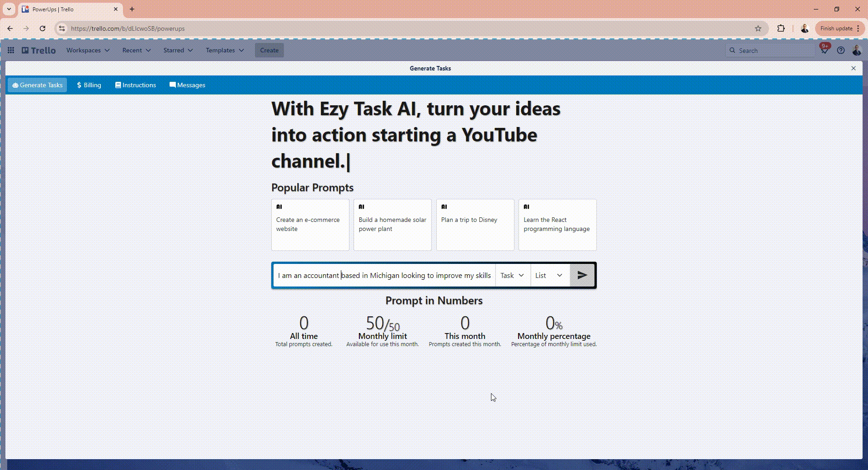The width and height of the screenshot is (868, 470).
Task: Click the browser back arrow
Action: pyautogui.click(x=10, y=28)
